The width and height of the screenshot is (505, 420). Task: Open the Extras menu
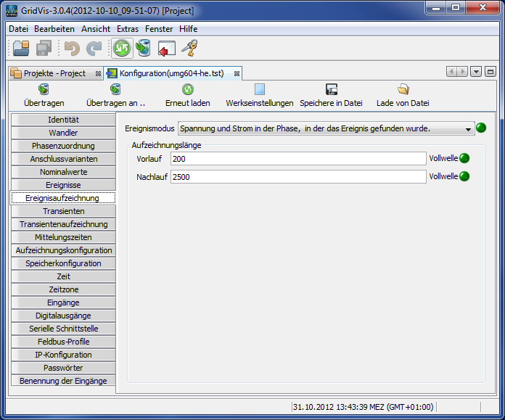click(x=128, y=29)
